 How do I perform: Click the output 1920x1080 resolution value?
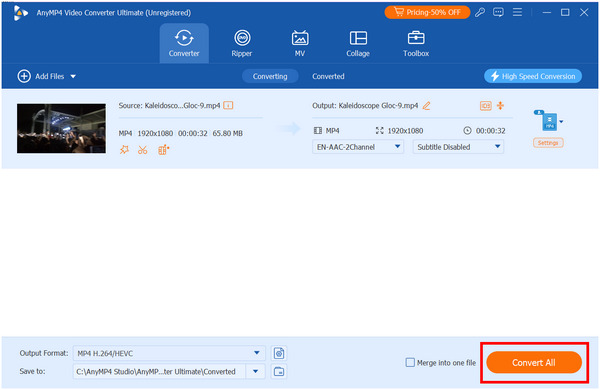click(x=405, y=131)
